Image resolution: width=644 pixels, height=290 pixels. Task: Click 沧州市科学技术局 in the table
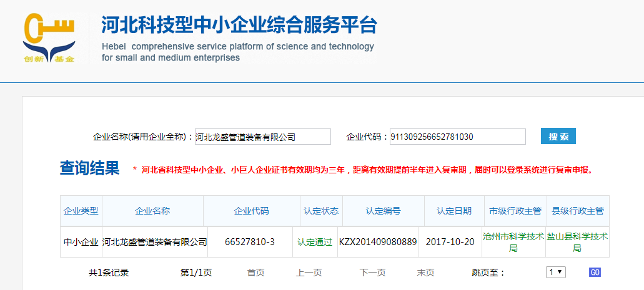coord(513,243)
